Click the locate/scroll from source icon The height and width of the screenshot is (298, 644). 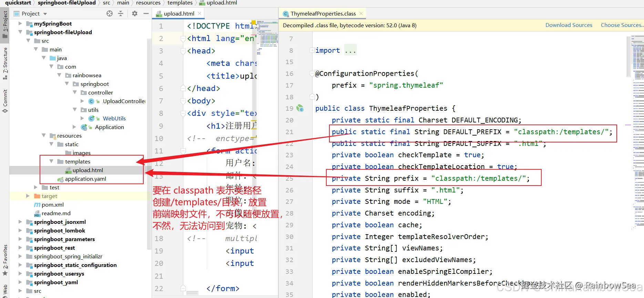click(x=110, y=13)
